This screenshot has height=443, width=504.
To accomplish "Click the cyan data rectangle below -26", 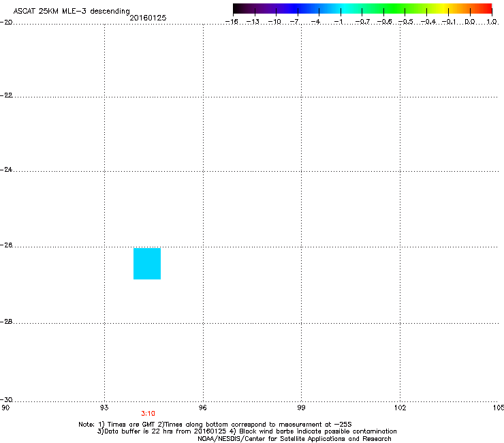I will [x=147, y=264].
